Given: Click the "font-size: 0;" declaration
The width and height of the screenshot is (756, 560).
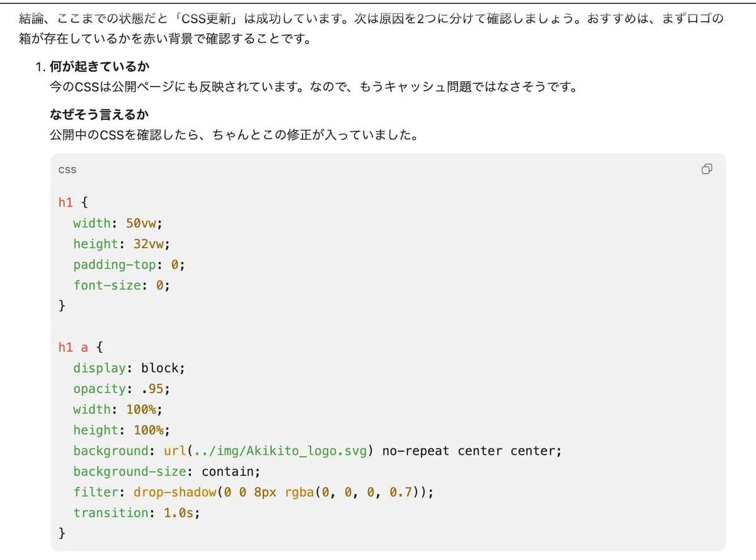Looking at the screenshot, I should 122,285.
